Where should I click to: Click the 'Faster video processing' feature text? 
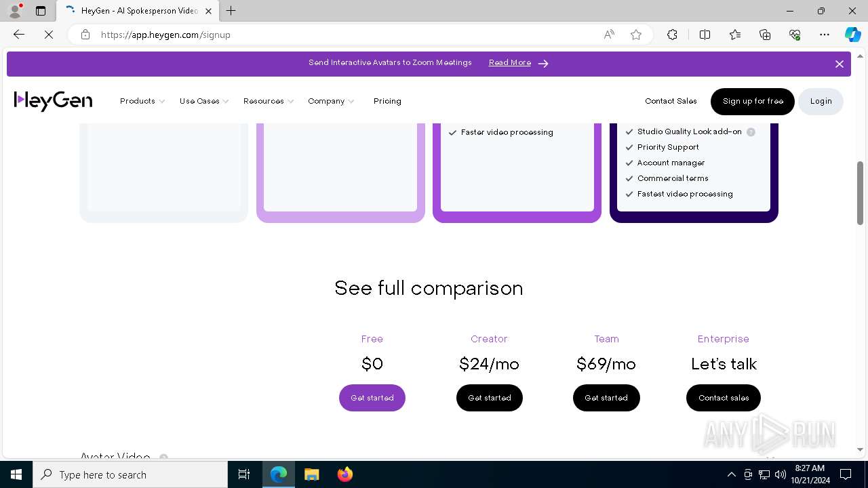pyautogui.click(x=507, y=132)
